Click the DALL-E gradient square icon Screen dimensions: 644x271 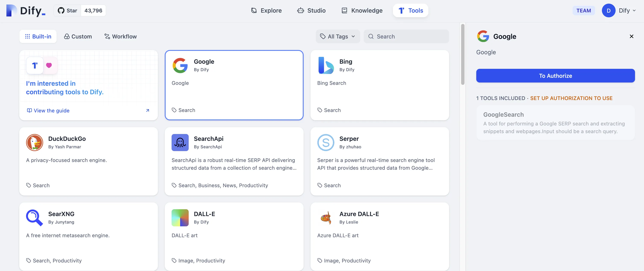180,218
